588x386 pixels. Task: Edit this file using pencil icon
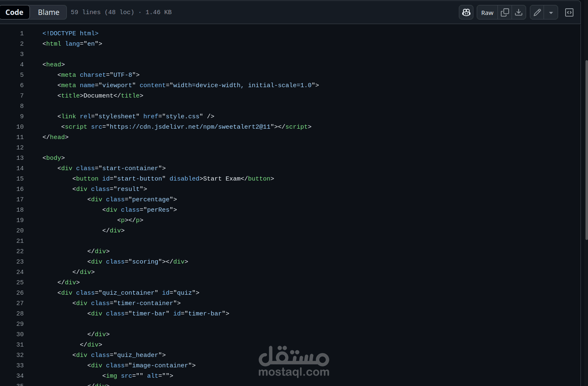[x=537, y=12]
